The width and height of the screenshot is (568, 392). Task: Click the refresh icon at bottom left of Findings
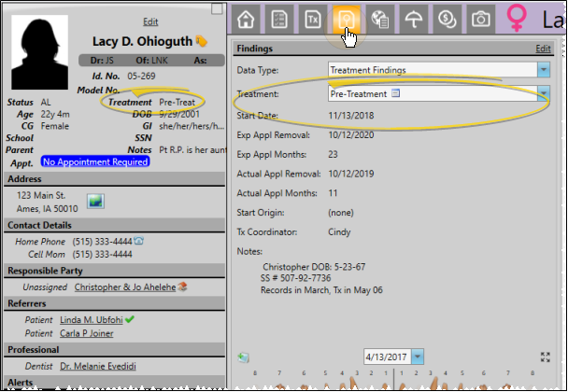[244, 357]
